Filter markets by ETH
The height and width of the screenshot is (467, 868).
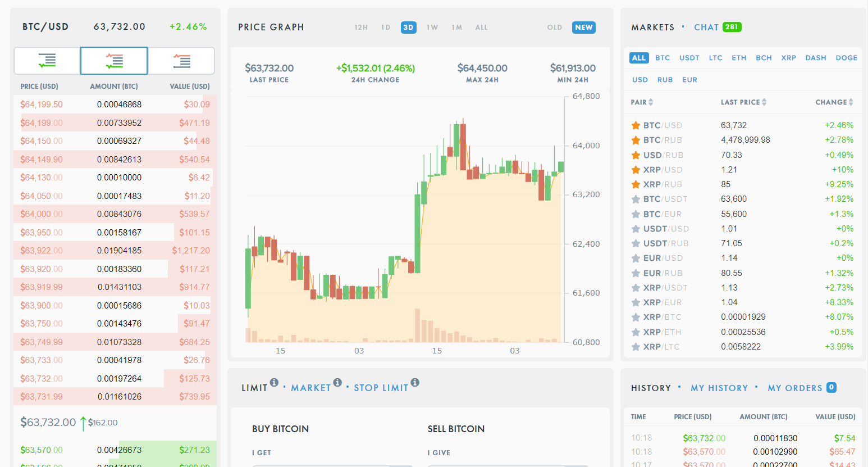click(x=739, y=58)
